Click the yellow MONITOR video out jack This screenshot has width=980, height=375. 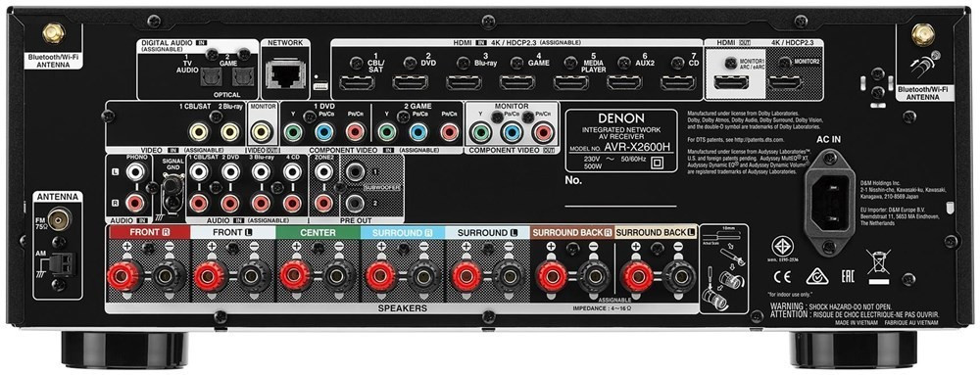point(261,131)
